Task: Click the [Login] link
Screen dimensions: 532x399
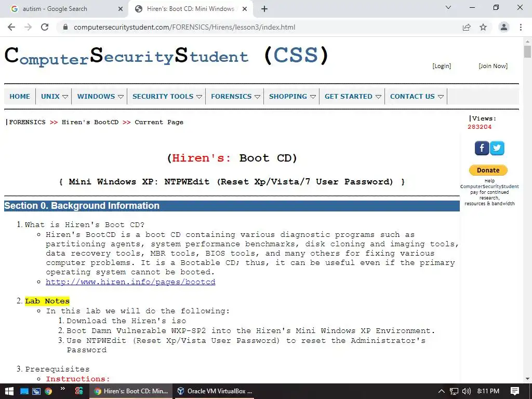Action: click(x=442, y=66)
